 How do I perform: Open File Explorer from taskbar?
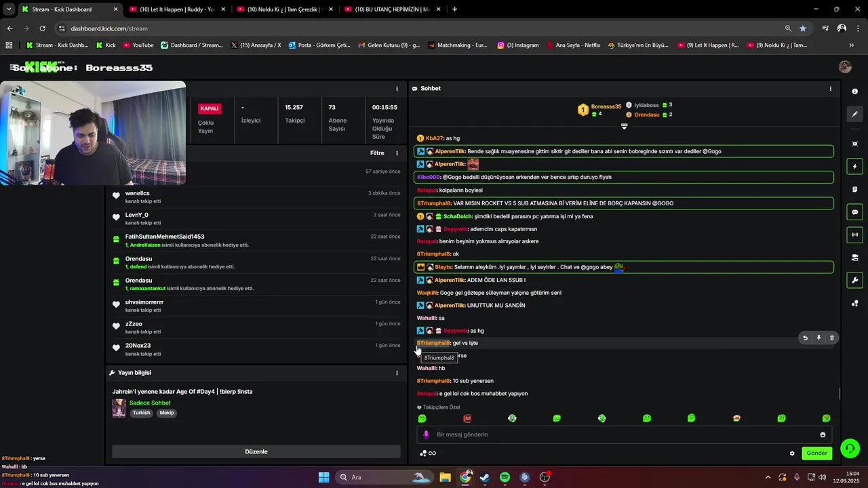point(445,477)
